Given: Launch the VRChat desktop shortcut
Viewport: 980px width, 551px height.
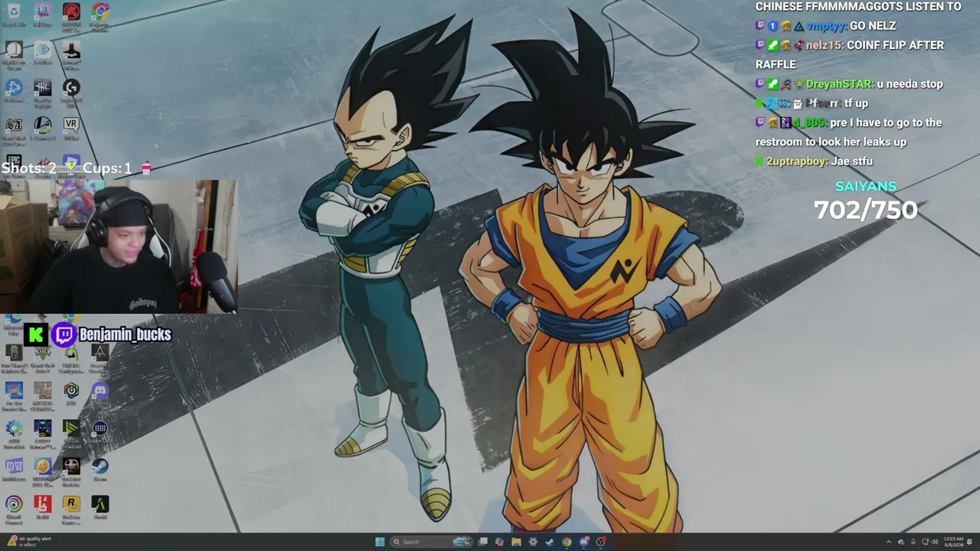Looking at the screenshot, I should tap(71, 127).
